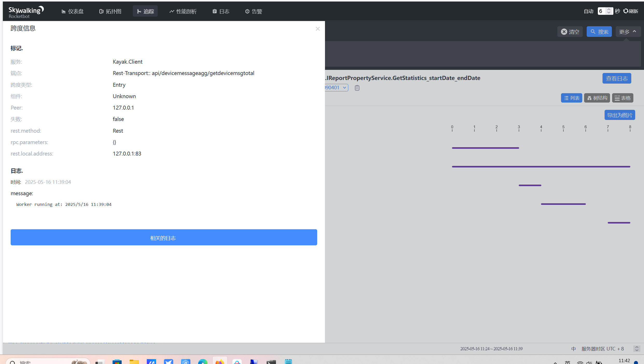Image resolution: width=644 pixels, height=364 pixels.
Task: Click the 搜索 search button
Action: [599, 32]
